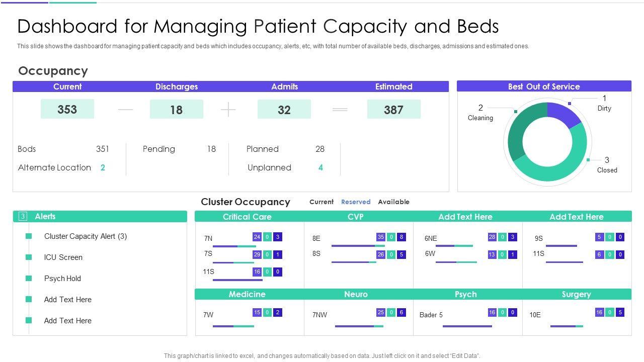Click the plus sign before Admits value
644x362 pixels.
point(228,110)
